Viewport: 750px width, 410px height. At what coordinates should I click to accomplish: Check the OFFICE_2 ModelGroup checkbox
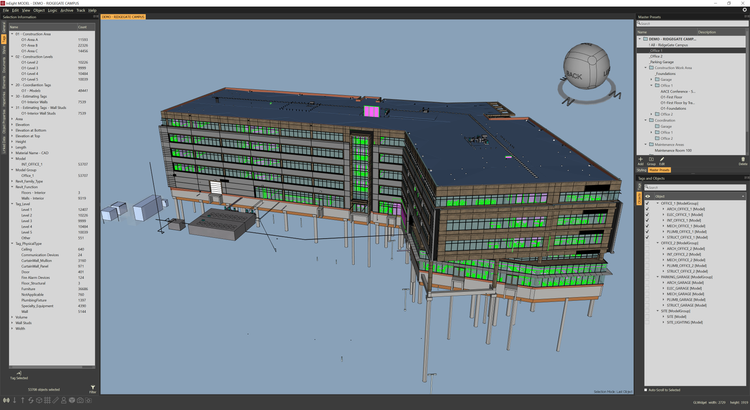tap(648, 242)
